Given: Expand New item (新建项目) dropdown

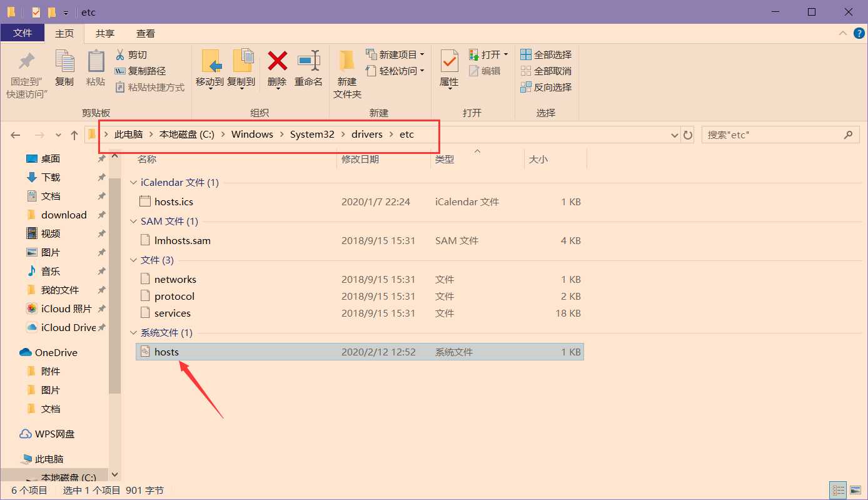Looking at the screenshot, I should [x=422, y=54].
